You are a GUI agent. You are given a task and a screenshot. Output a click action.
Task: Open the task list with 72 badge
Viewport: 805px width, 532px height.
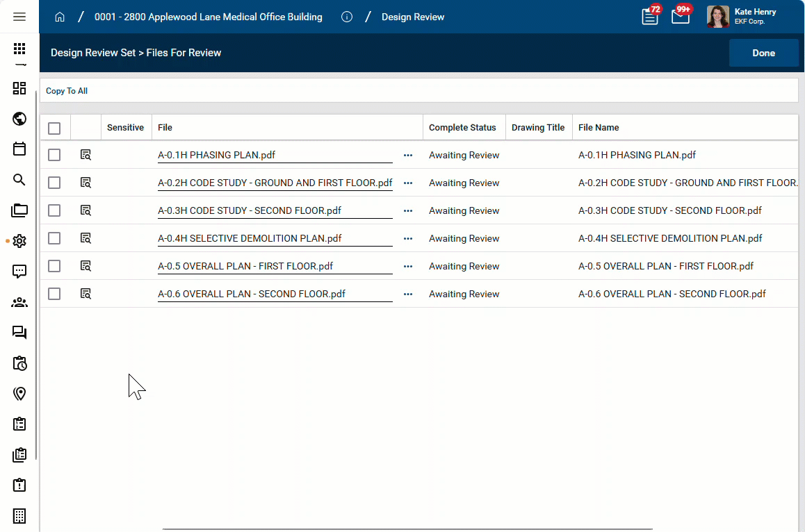[x=650, y=17]
